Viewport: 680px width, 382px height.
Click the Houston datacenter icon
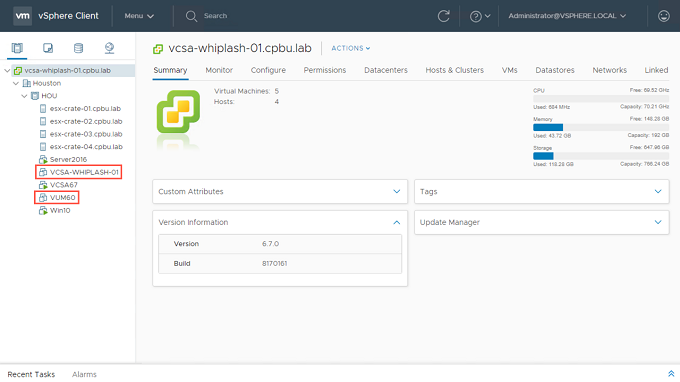(x=26, y=83)
